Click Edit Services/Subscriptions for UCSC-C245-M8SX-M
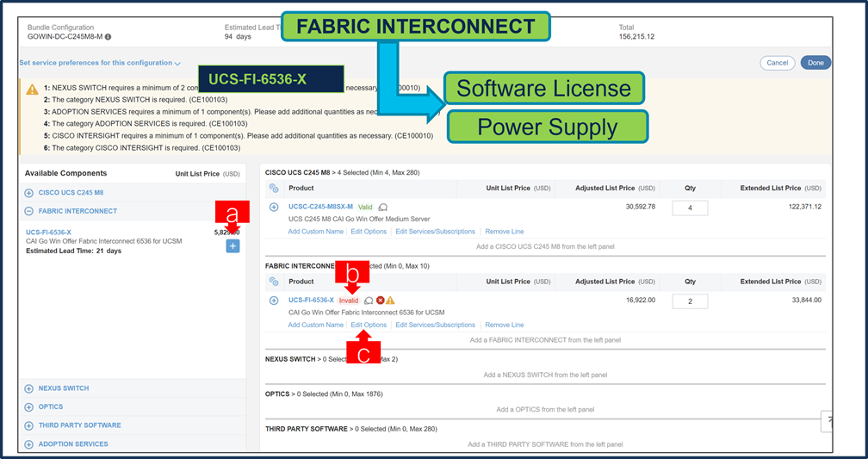868x459 pixels. click(x=435, y=232)
